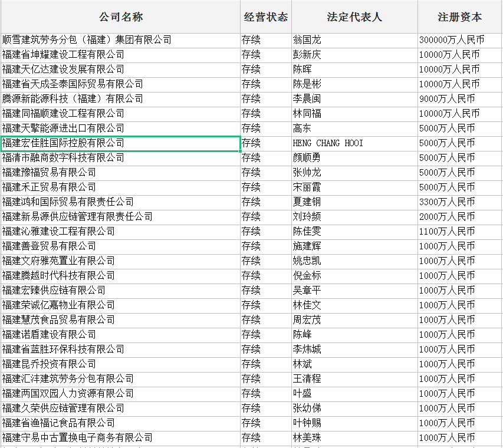Select cell 福建宏臻供应链有限公司
503x448 pixels.
121,291
